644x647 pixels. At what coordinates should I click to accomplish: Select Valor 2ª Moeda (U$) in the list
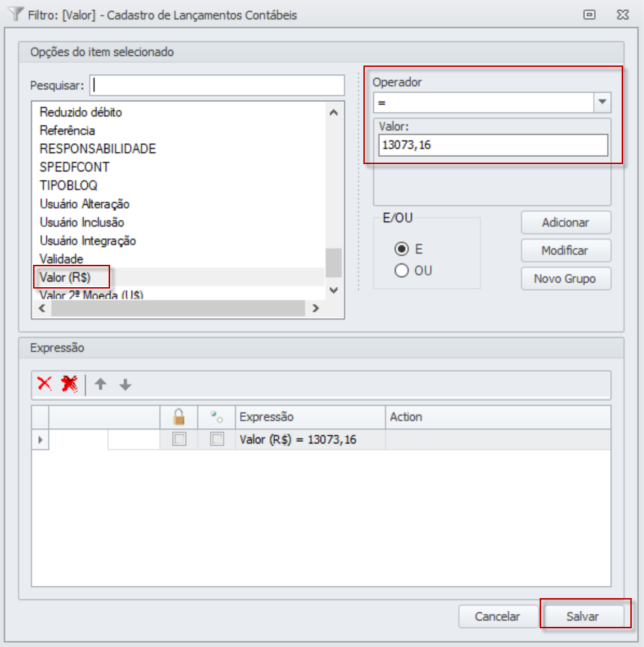tap(91, 294)
